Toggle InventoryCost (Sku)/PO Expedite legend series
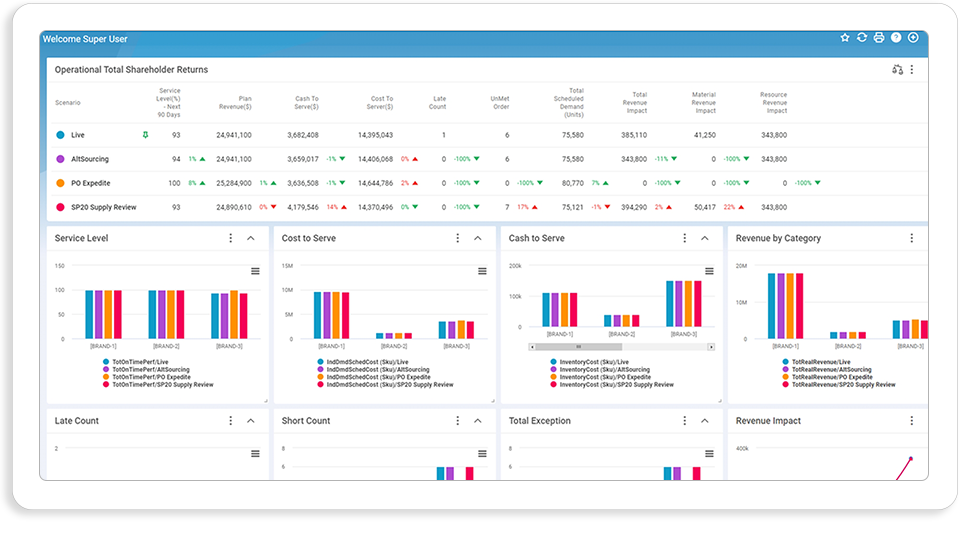This screenshot has width=960, height=540. point(602,377)
